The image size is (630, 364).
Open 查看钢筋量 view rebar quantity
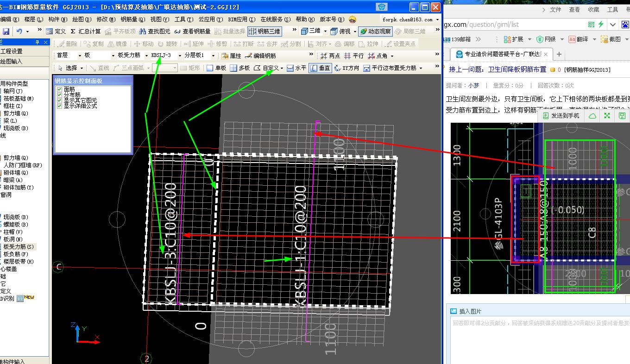pos(192,31)
